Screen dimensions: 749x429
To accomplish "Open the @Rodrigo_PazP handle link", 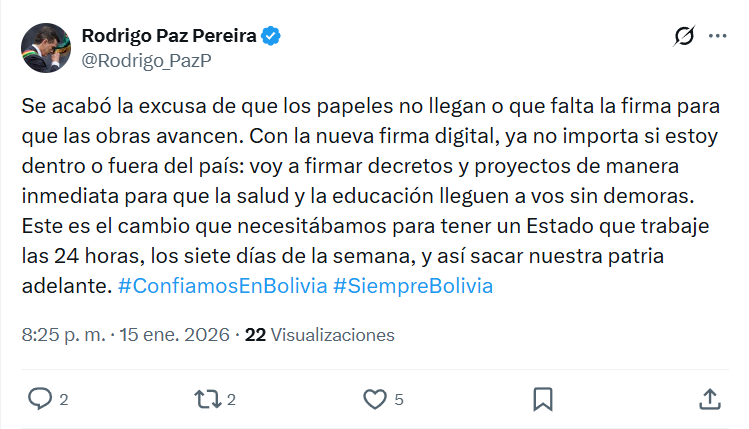I will click(145, 60).
